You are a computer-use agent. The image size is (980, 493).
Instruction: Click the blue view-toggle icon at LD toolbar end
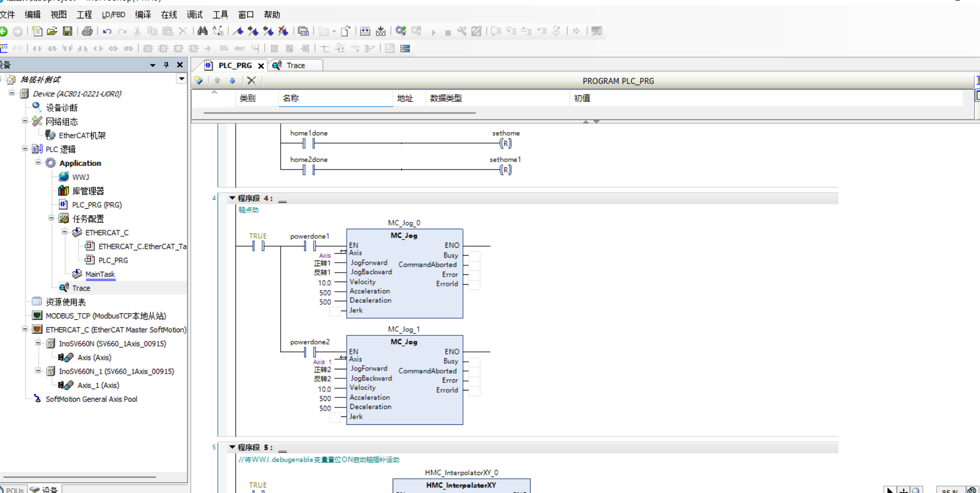[x=405, y=48]
